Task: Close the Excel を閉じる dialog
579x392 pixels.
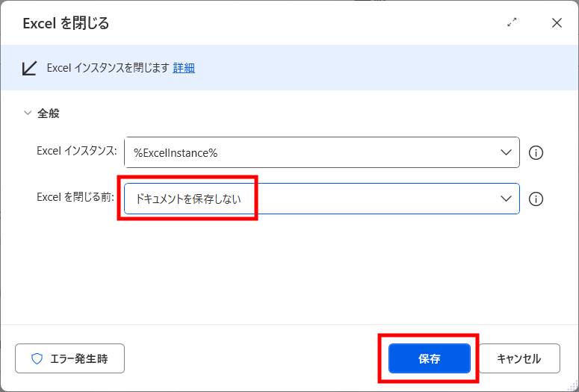Action: tap(557, 23)
